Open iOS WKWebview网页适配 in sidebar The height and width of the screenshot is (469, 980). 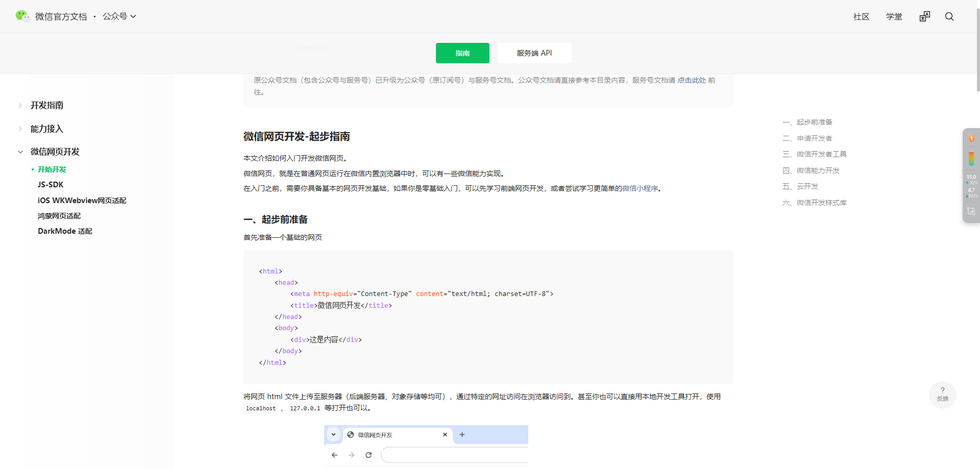82,201
